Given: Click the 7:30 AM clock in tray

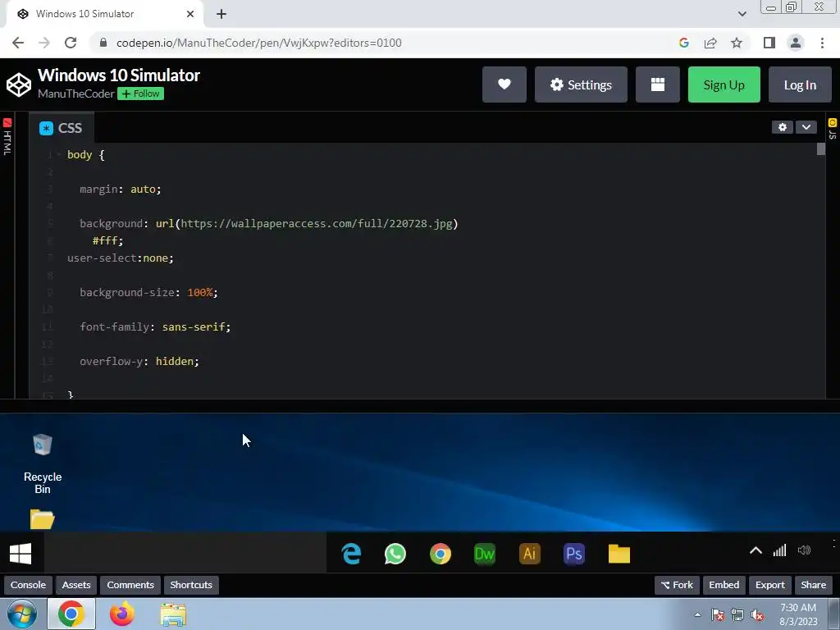Looking at the screenshot, I should coord(798,608).
